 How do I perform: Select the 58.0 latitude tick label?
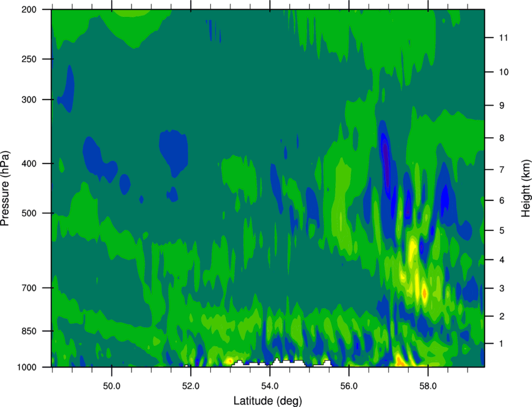point(428,384)
